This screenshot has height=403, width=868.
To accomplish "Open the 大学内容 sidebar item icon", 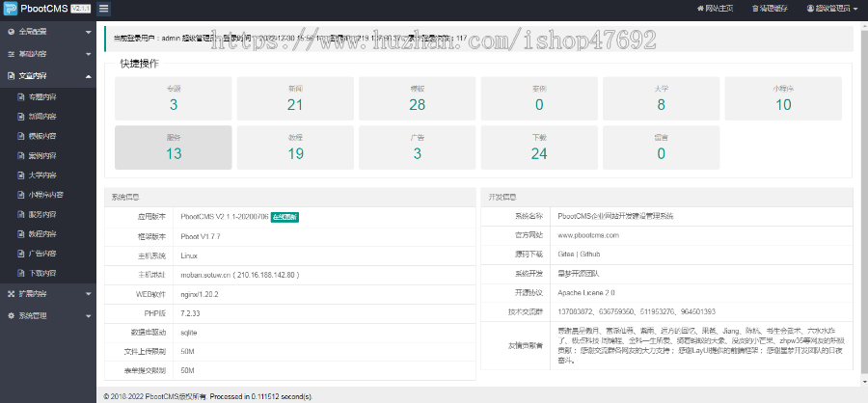I will point(21,175).
